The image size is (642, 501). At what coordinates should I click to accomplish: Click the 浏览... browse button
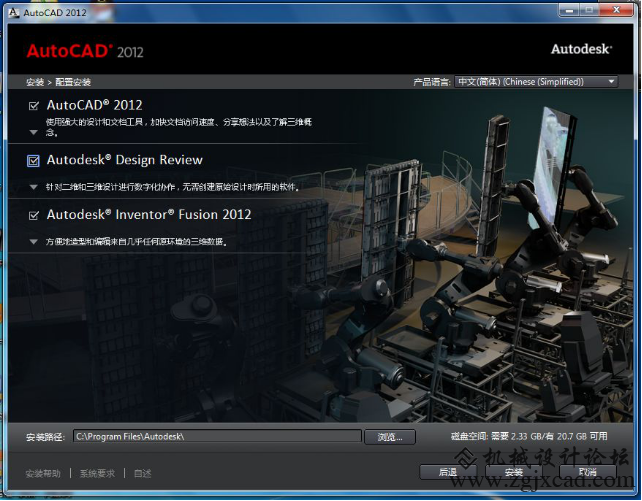tap(390, 437)
